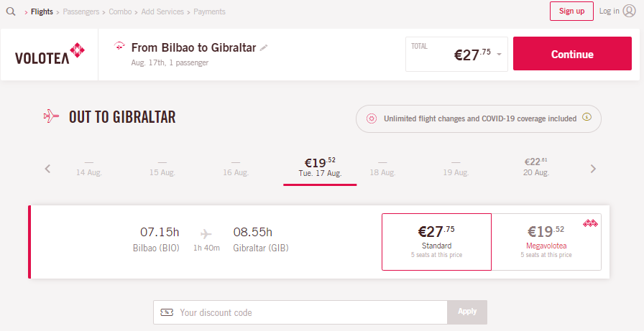Click the red plane icon beside Out to Gibraltar
This screenshot has height=331, width=644.
click(51, 116)
